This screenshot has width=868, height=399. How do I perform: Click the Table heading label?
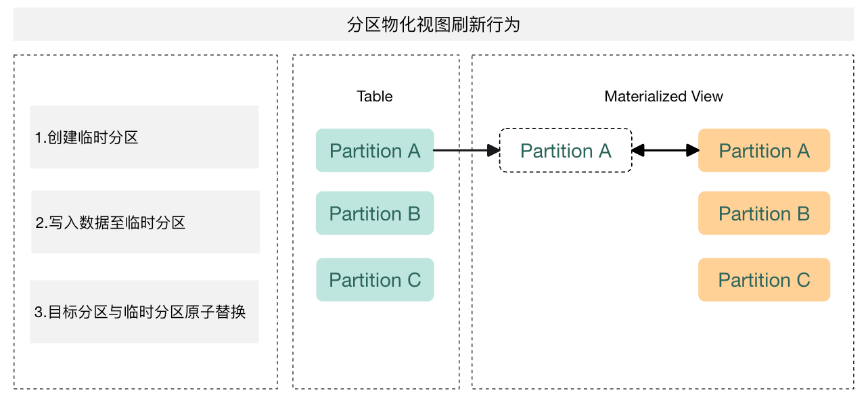coord(375,96)
